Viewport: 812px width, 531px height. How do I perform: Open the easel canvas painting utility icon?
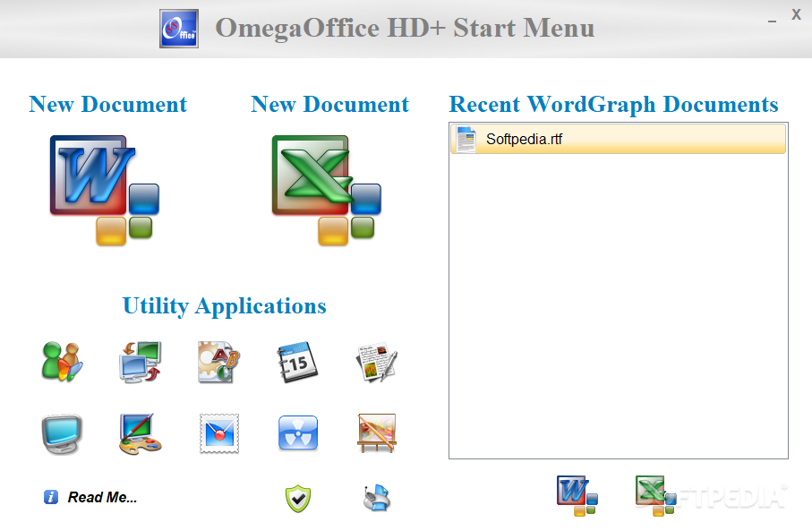(x=377, y=433)
